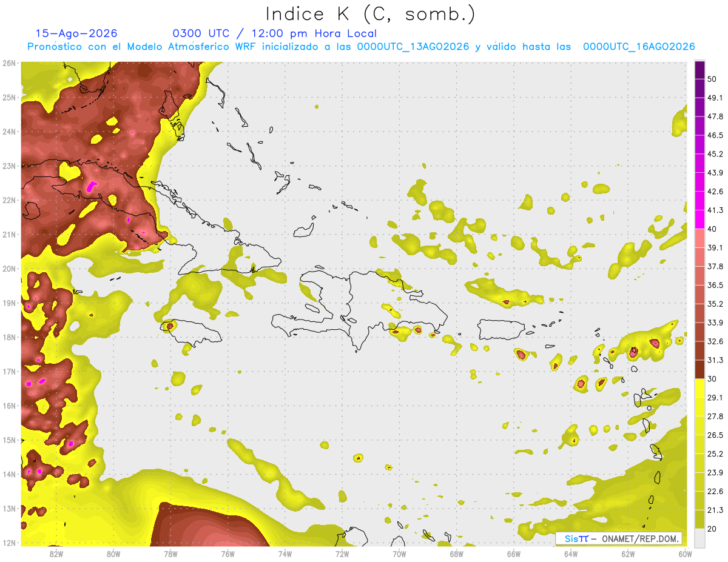Screen dimensions: 728x562
Task: Click the dark purple swatch atop the color scale
Action: click(699, 70)
